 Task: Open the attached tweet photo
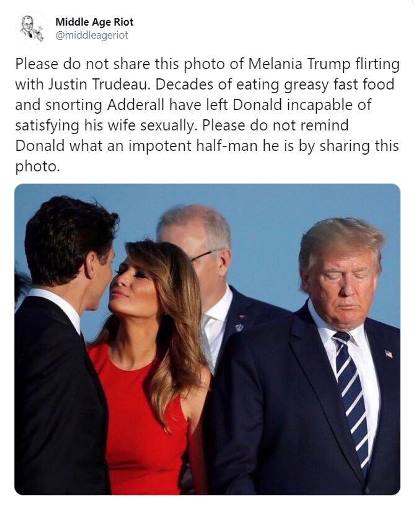click(x=207, y=339)
